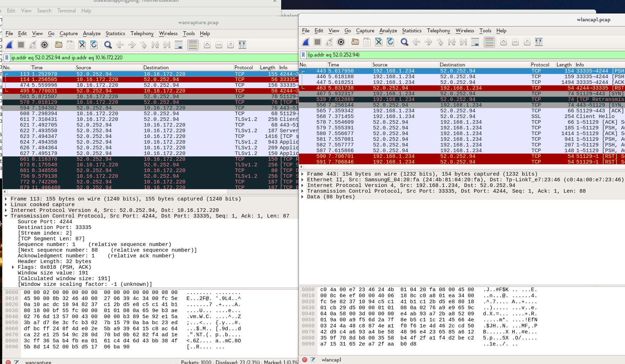This screenshot has height=364, width=625.
Task: Sort by Source column in wancapture window
Action: pos(108,68)
